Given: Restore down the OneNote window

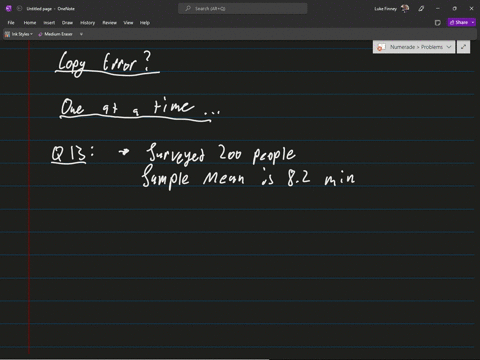Looking at the screenshot, I should coord(455,9).
